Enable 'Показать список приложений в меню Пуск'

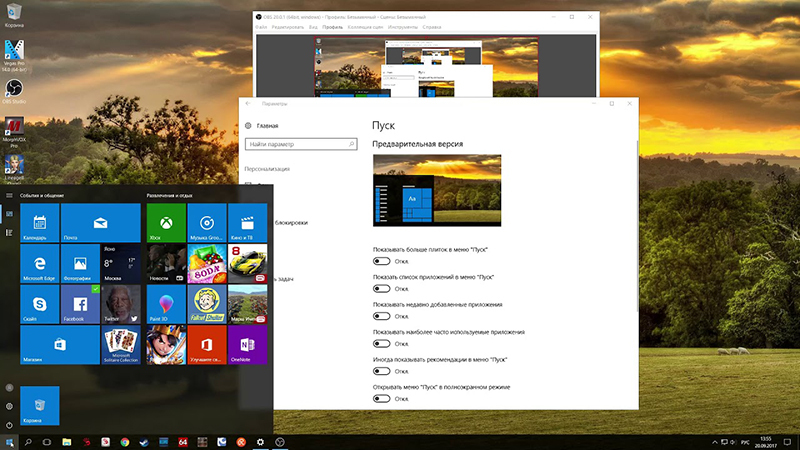pyautogui.click(x=381, y=288)
